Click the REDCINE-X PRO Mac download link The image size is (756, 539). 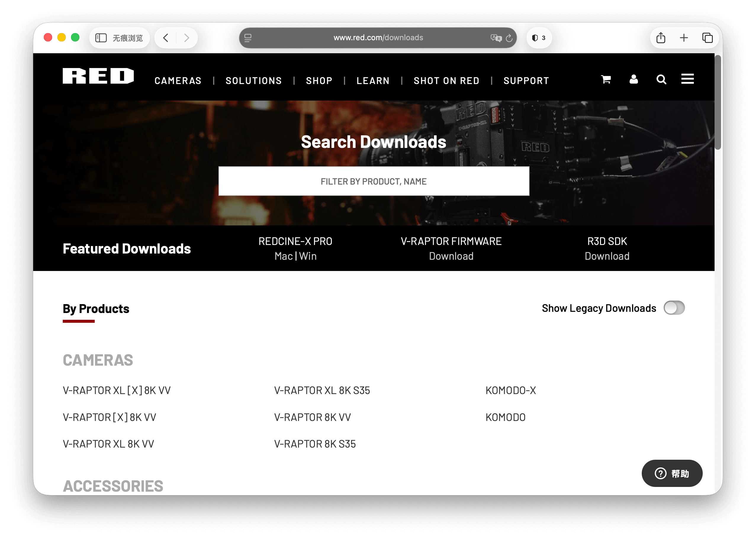284,256
